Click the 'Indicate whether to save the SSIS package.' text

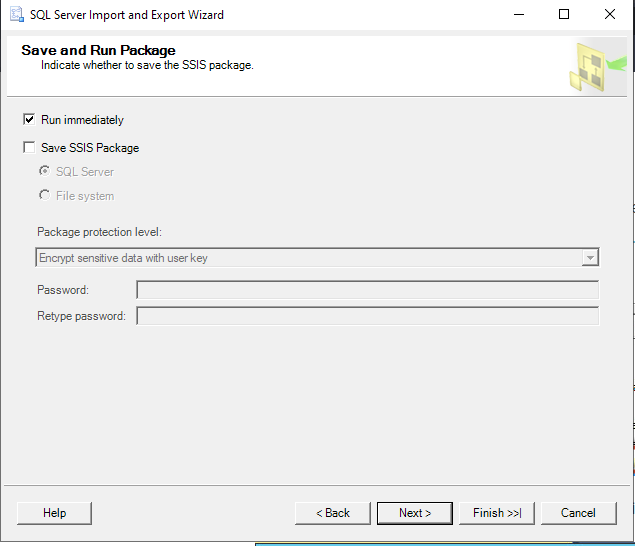coord(147,65)
